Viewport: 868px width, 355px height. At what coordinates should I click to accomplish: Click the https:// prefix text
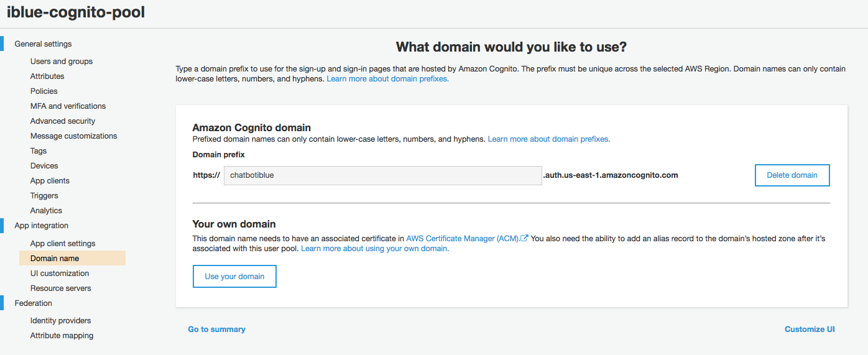[x=206, y=175]
